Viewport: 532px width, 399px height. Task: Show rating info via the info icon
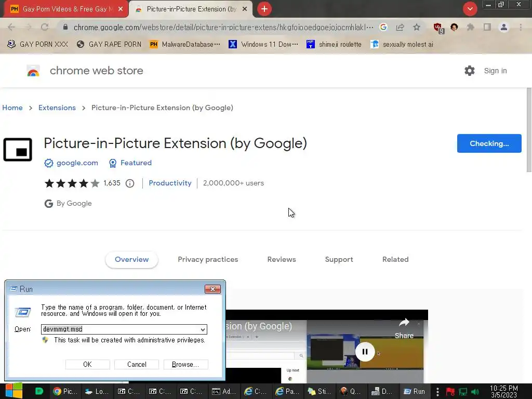[130, 183]
